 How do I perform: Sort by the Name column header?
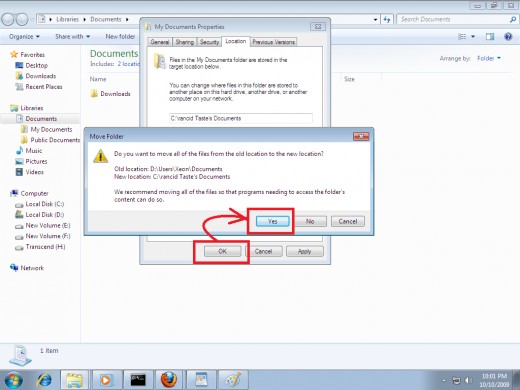coord(98,79)
